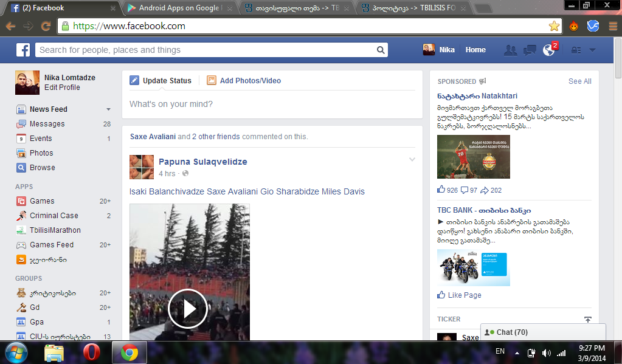Like the TBC Bank page
Screen dimensions: 622x364
[x=460, y=295]
